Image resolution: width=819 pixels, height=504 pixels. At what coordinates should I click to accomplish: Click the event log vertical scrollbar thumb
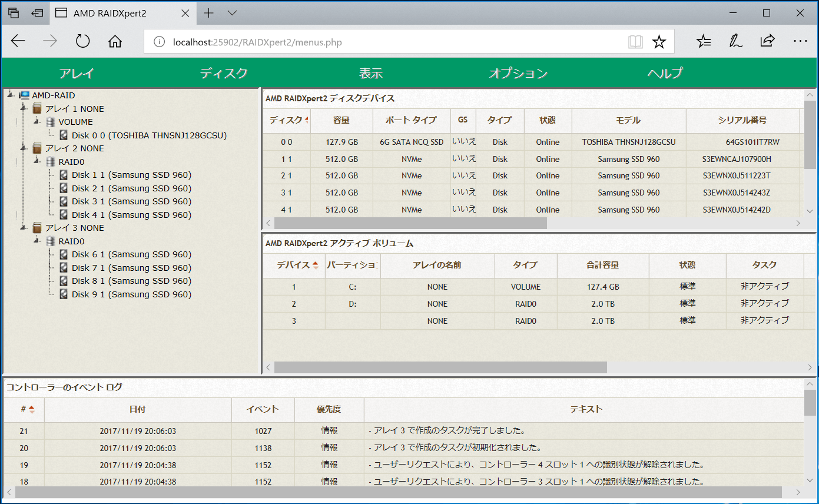[810, 403]
